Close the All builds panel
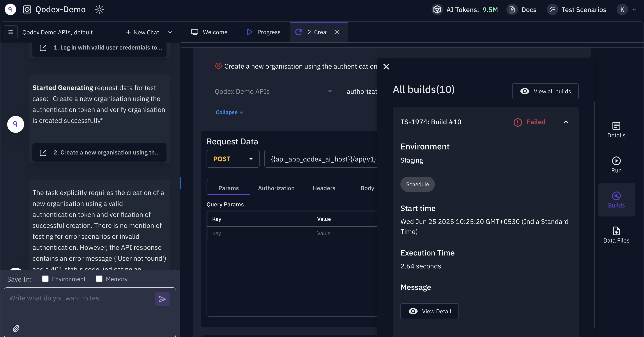The height and width of the screenshot is (337, 644). click(386, 66)
